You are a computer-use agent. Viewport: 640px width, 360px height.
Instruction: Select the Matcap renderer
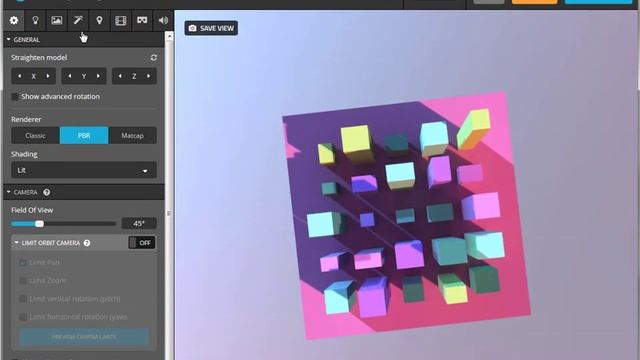tap(132, 136)
